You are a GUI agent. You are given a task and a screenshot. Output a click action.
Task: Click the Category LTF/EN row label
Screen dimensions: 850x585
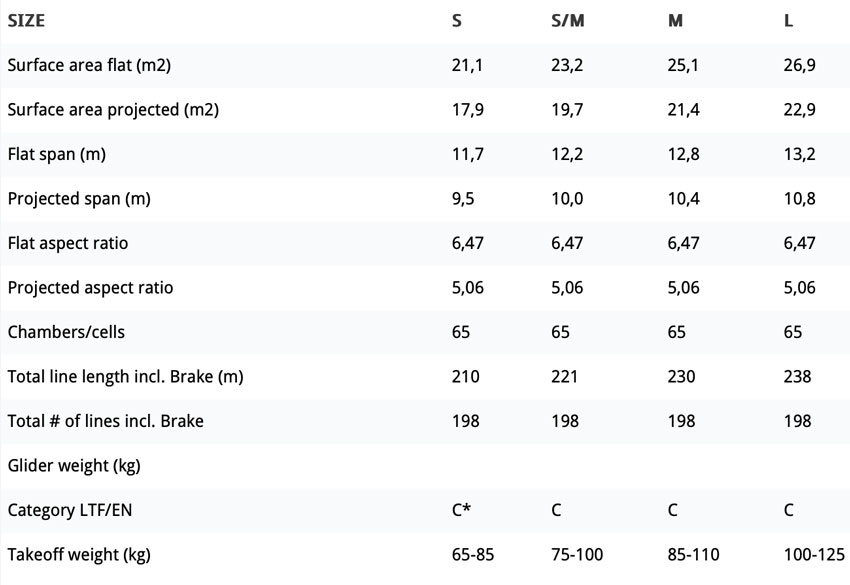pos(69,510)
